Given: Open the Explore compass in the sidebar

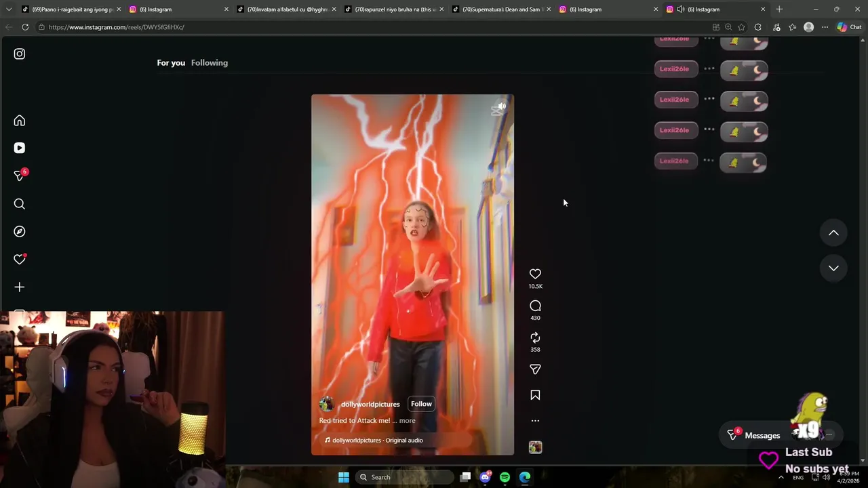Looking at the screenshot, I should tap(20, 232).
